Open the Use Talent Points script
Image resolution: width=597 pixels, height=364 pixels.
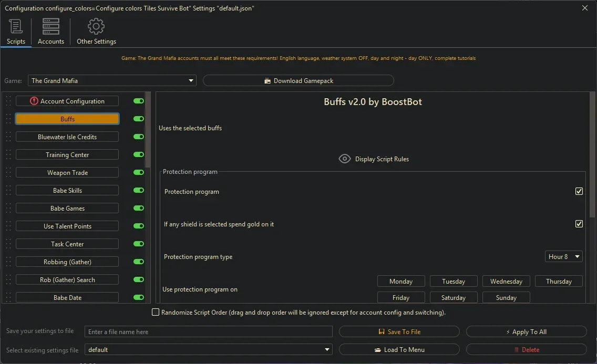click(67, 226)
